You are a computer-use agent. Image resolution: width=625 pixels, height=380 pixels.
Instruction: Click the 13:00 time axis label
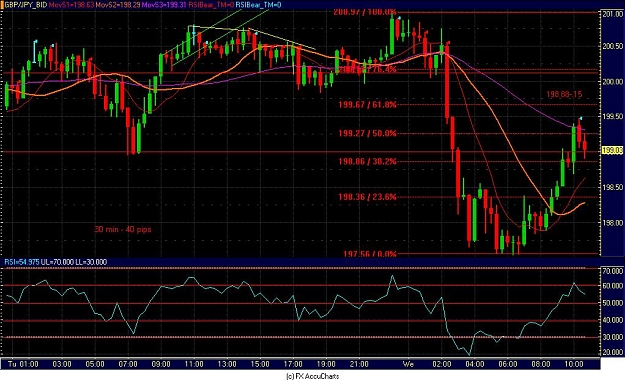tap(227, 364)
